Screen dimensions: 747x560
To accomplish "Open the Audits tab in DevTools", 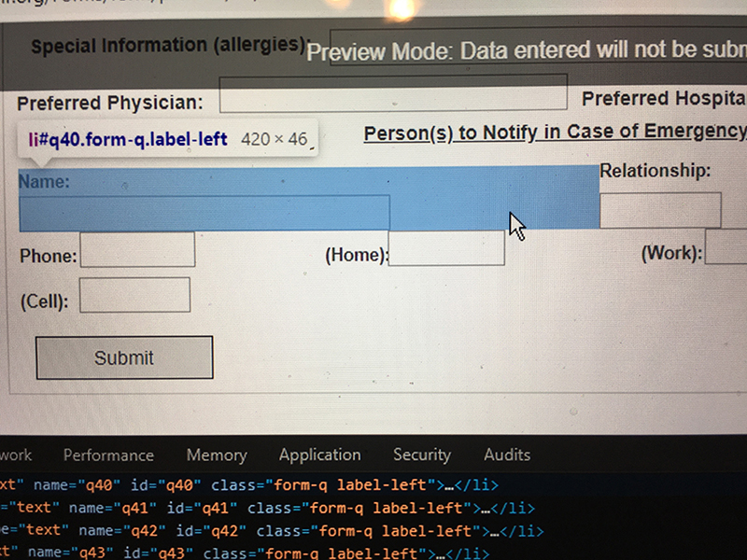I will click(x=507, y=455).
